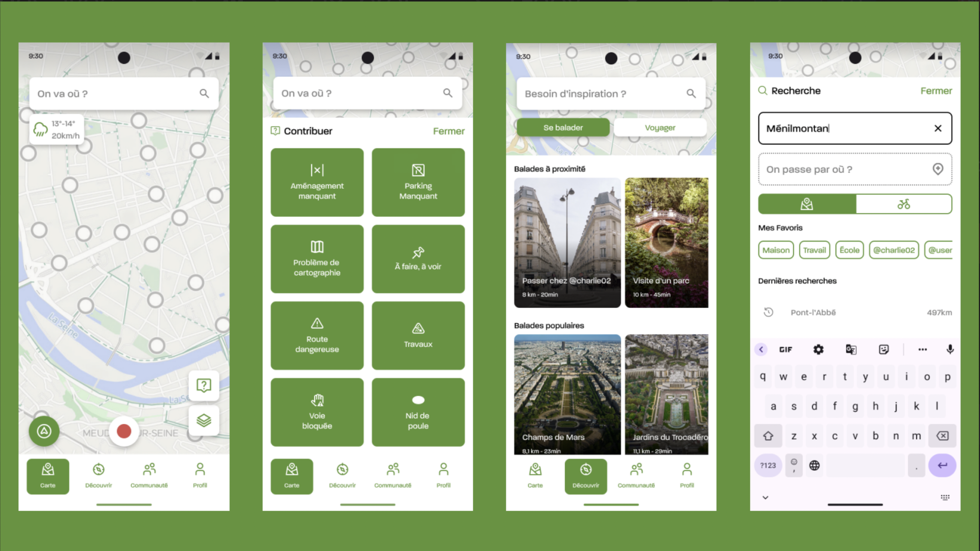Open the Communauté tab in third phone
The width and height of the screenshot is (980, 551).
click(x=636, y=476)
